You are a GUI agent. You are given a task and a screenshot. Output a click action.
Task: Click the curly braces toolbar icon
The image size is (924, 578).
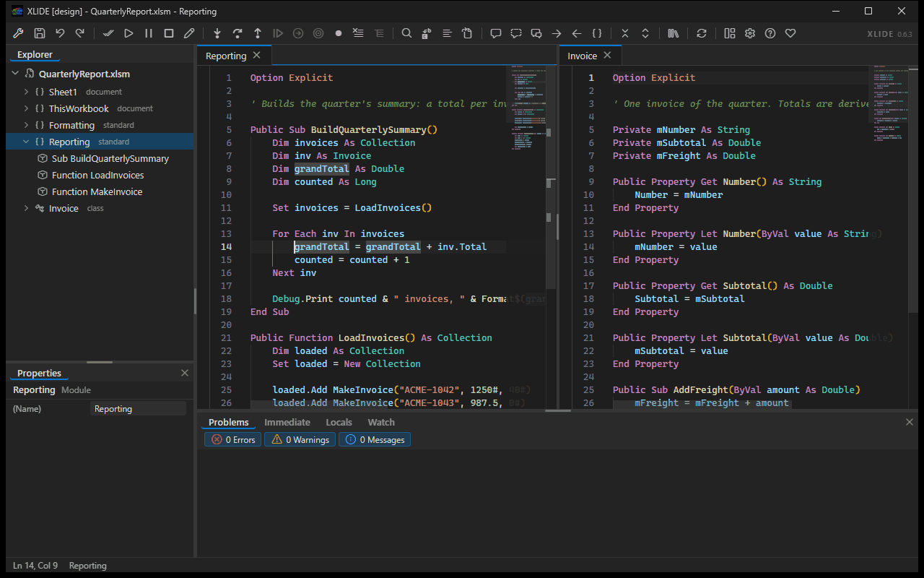pos(597,33)
